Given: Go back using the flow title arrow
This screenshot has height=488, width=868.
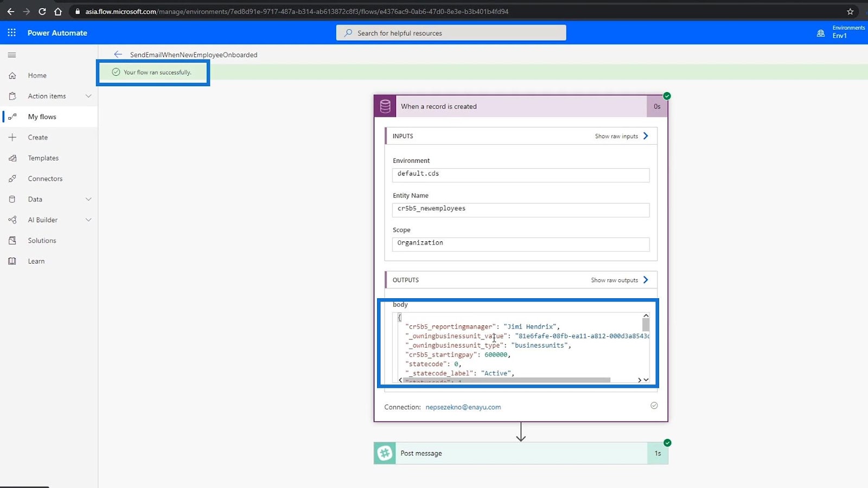Looking at the screenshot, I should [118, 54].
